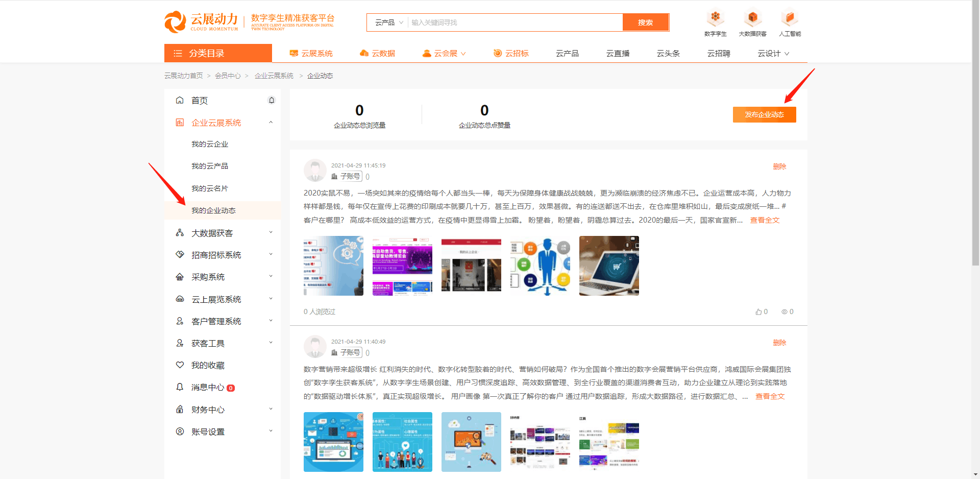The image size is (980, 479).
Task: Click the 分类目录 hamburger icon
Action: pyautogui.click(x=178, y=53)
